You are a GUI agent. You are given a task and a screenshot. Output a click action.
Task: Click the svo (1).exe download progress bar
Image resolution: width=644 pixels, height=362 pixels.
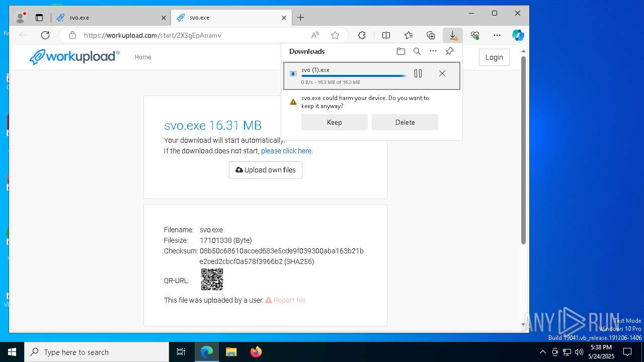click(354, 76)
